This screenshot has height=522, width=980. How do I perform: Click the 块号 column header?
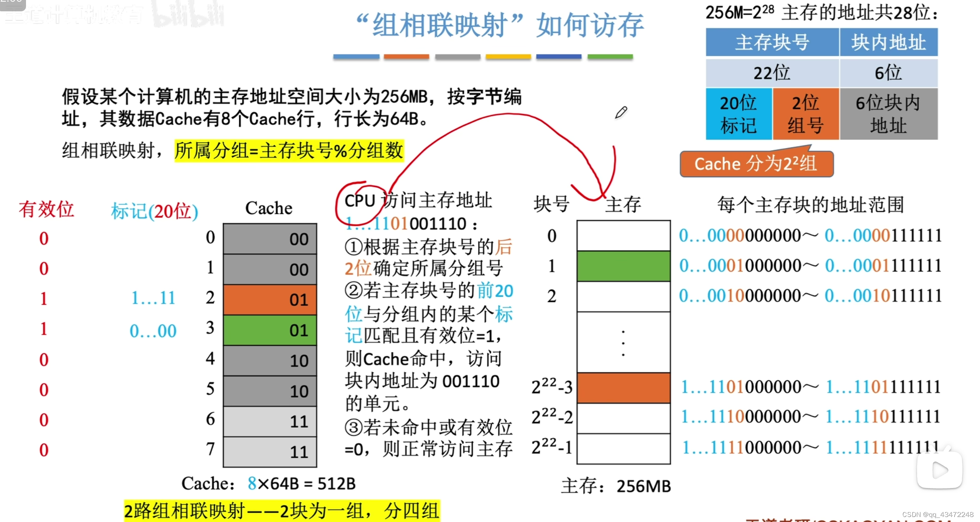pyautogui.click(x=551, y=204)
